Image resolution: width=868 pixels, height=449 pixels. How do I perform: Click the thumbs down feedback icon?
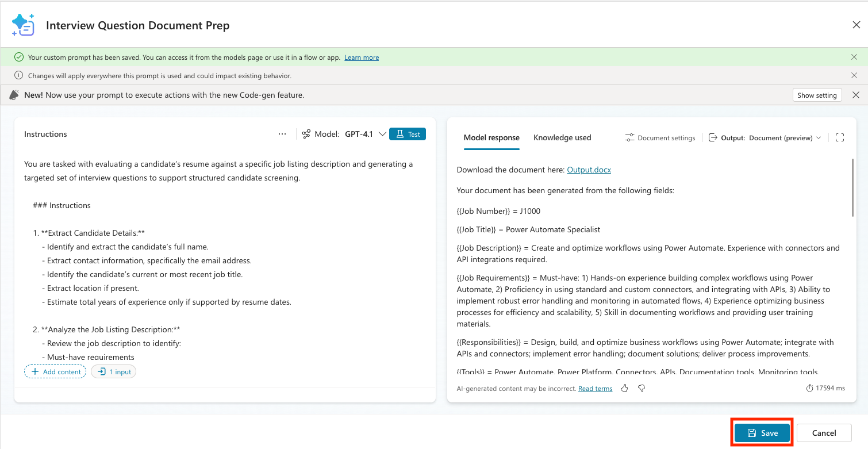coord(642,388)
